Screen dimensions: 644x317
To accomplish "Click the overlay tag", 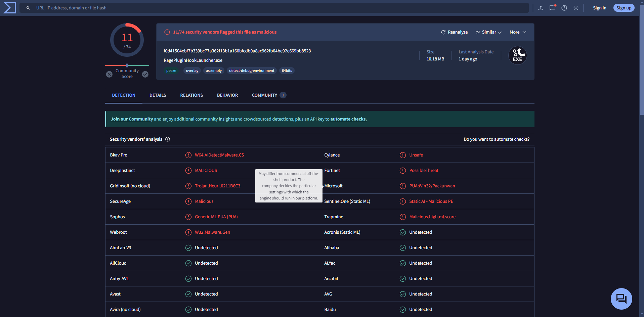I will [x=192, y=71].
